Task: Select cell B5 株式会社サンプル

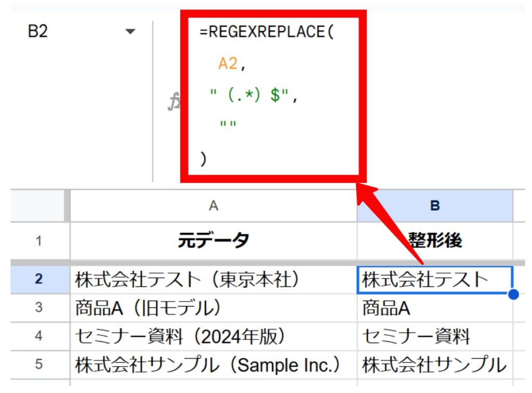Action: pyautogui.click(x=435, y=365)
